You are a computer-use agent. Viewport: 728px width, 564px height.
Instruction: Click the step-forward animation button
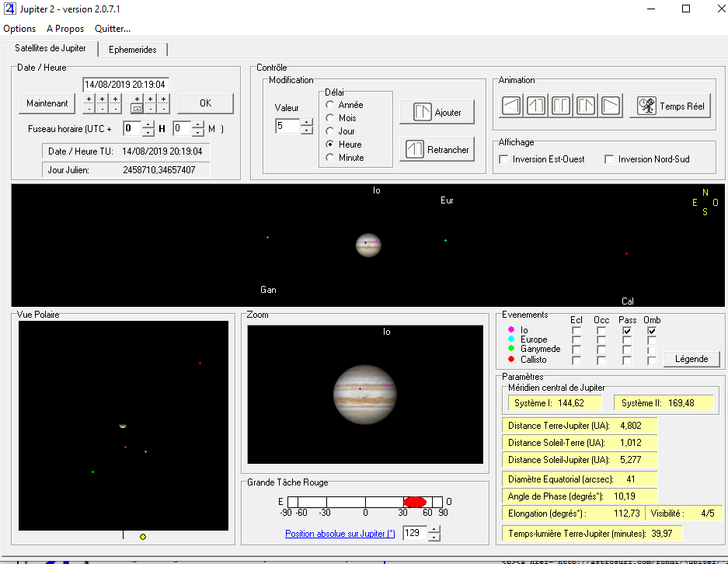(586, 106)
